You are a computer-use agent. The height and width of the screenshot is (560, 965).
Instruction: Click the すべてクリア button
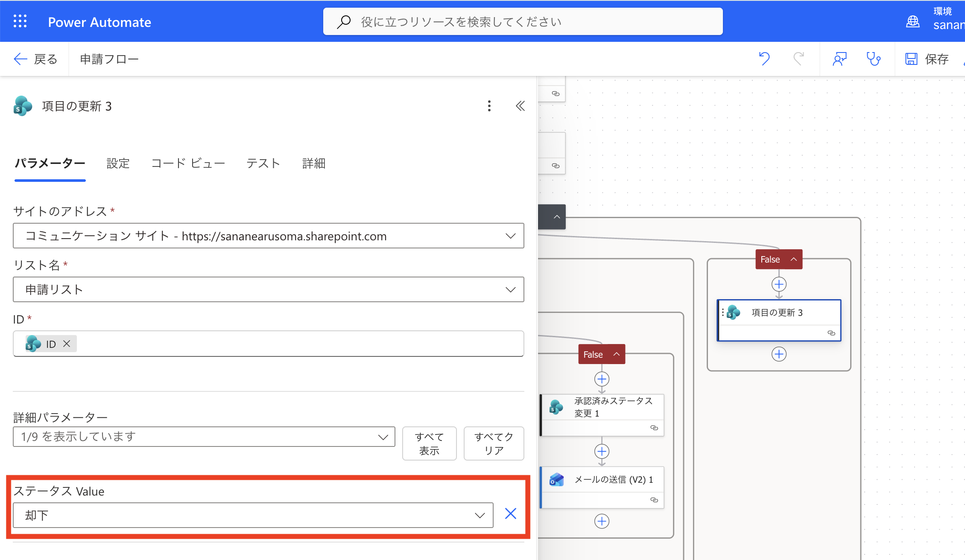coord(494,443)
